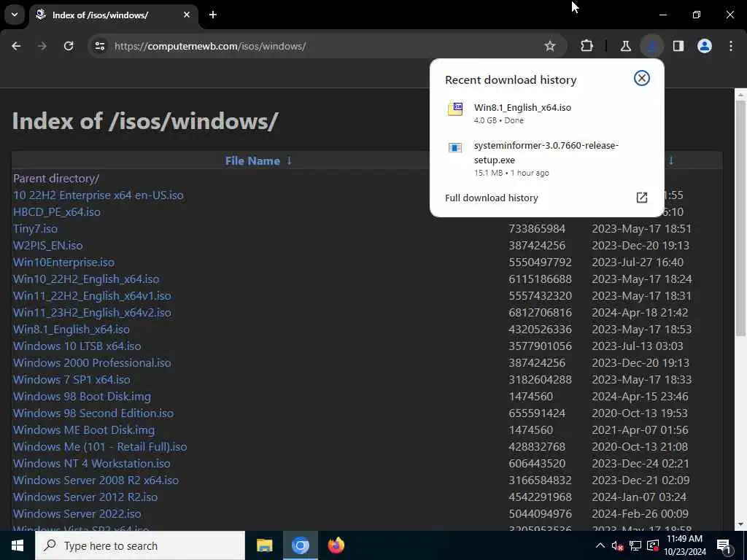Open the Chrome three-dot menu

[731, 46]
